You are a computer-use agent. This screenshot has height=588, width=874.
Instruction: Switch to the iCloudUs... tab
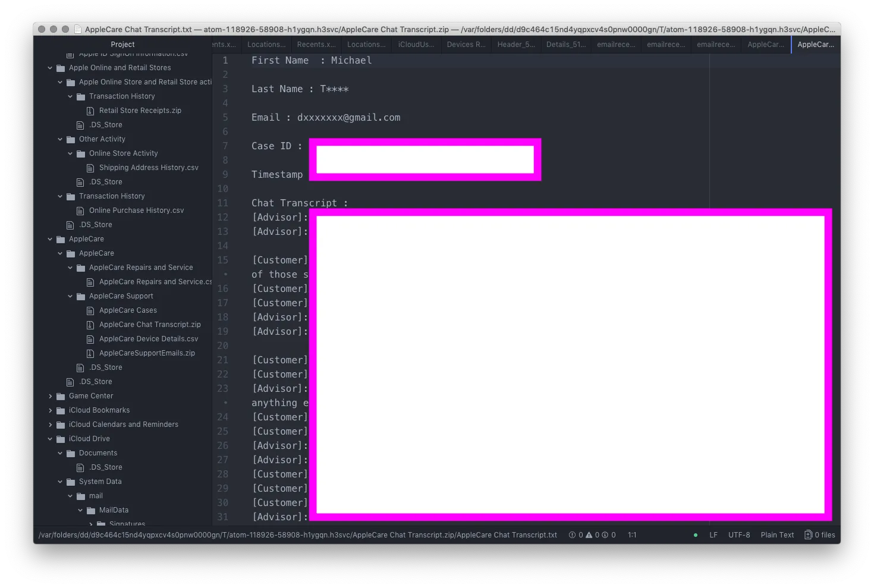(x=416, y=45)
